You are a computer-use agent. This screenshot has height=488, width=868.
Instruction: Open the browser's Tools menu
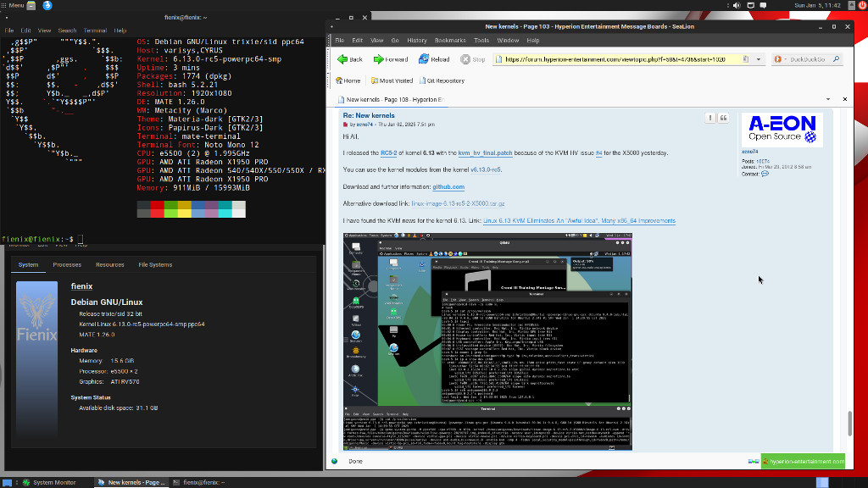pyautogui.click(x=481, y=41)
